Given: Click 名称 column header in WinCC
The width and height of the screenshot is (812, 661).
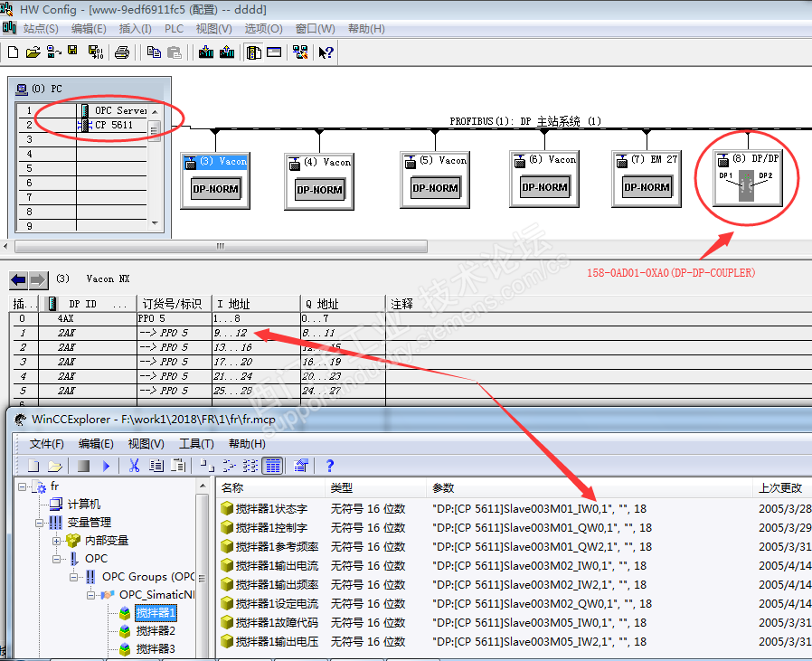Looking at the screenshot, I should (x=271, y=487).
